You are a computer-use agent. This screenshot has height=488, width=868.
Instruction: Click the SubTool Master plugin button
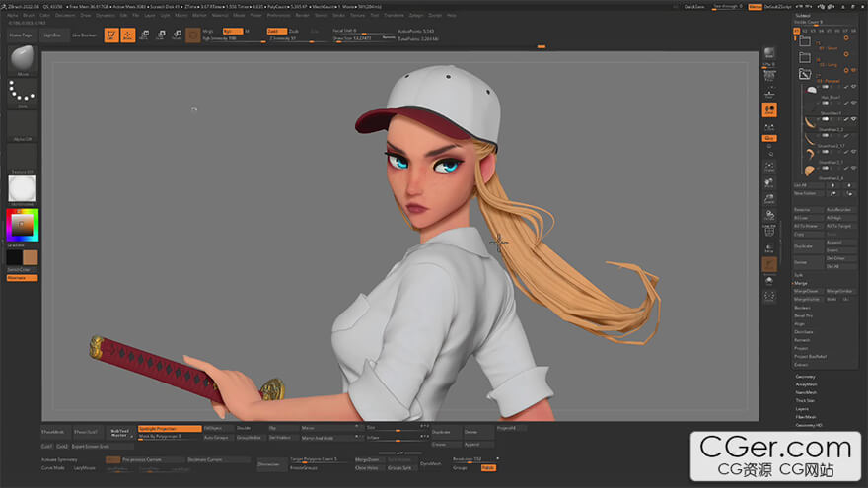119,432
